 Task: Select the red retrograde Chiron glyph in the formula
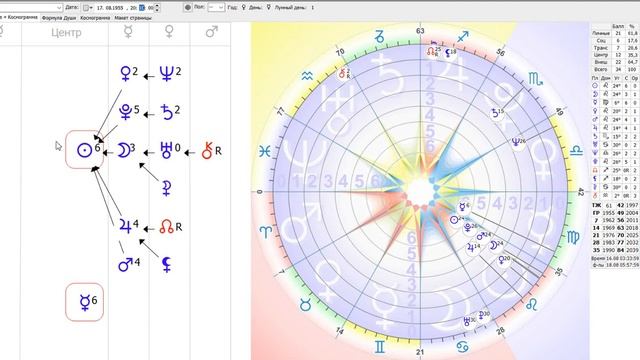207,151
